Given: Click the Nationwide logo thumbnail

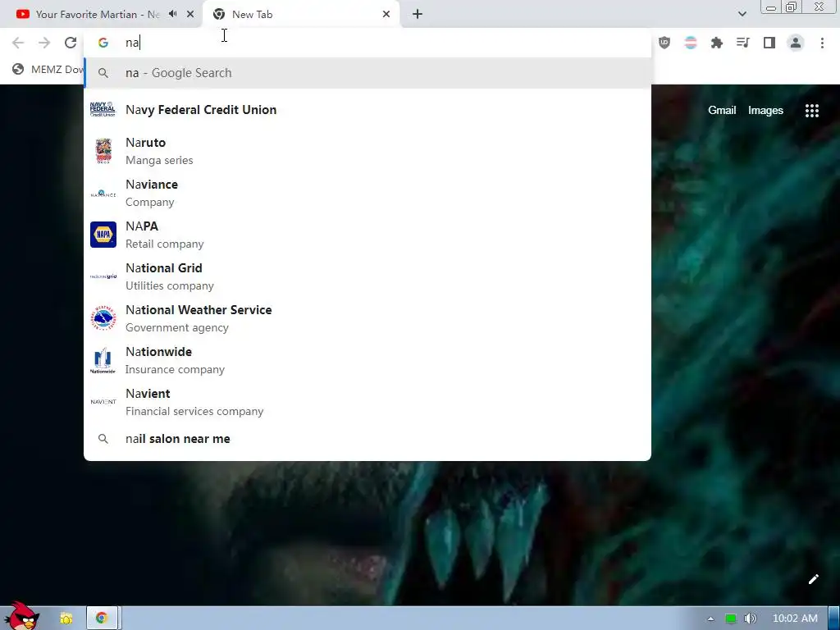Looking at the screenshot, I should point(103,361).
